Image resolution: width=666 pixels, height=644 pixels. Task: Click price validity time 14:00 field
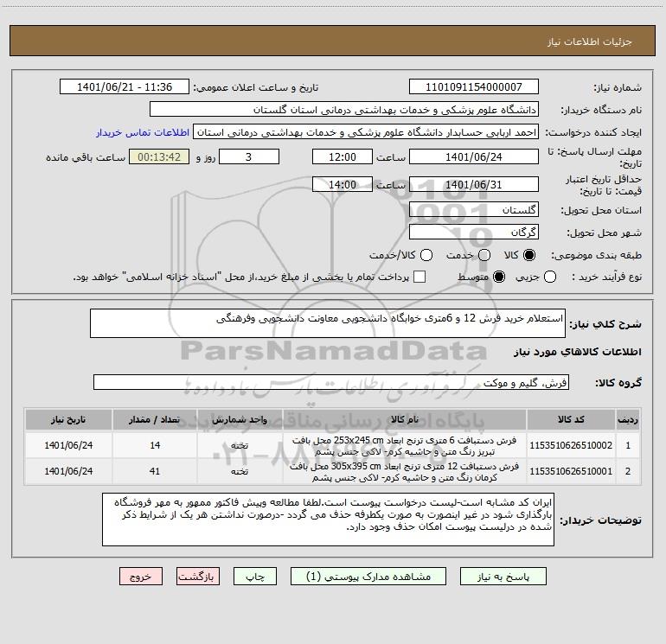(343, 184)
